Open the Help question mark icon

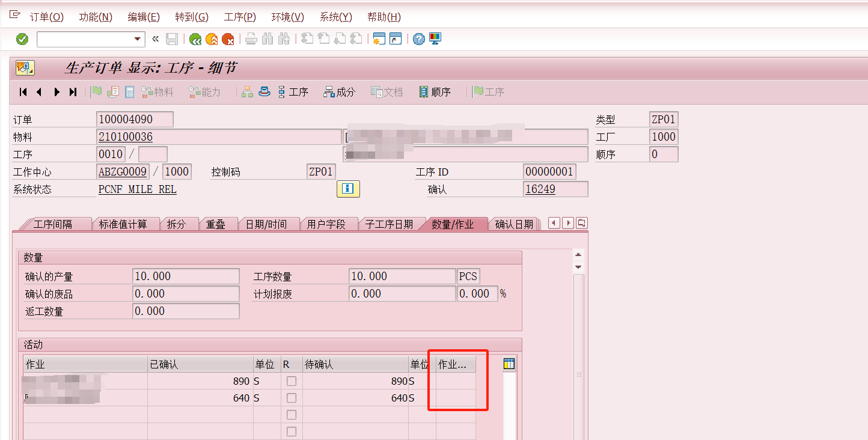pyautogui.click(x=419, y=39)
